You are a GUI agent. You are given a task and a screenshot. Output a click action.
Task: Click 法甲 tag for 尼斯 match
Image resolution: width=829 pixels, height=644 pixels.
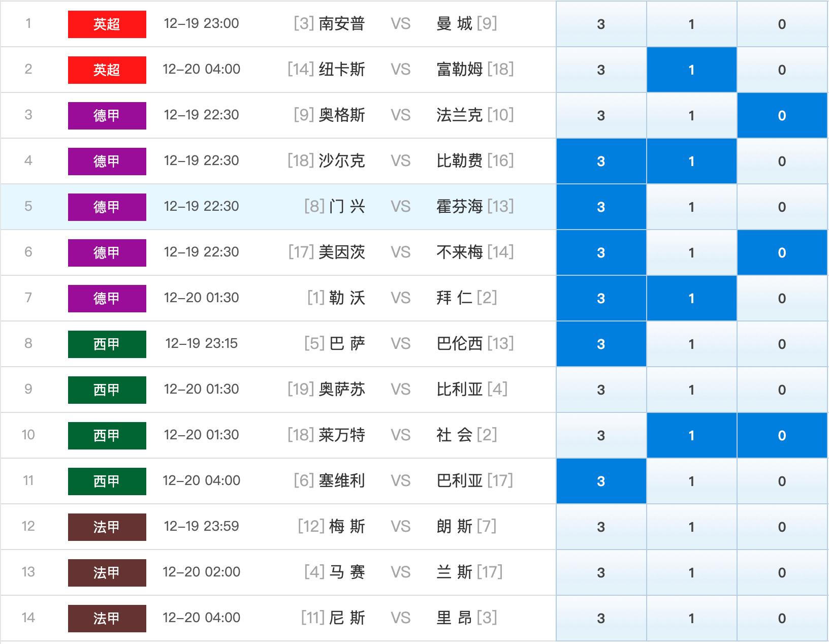coord(107,619)
